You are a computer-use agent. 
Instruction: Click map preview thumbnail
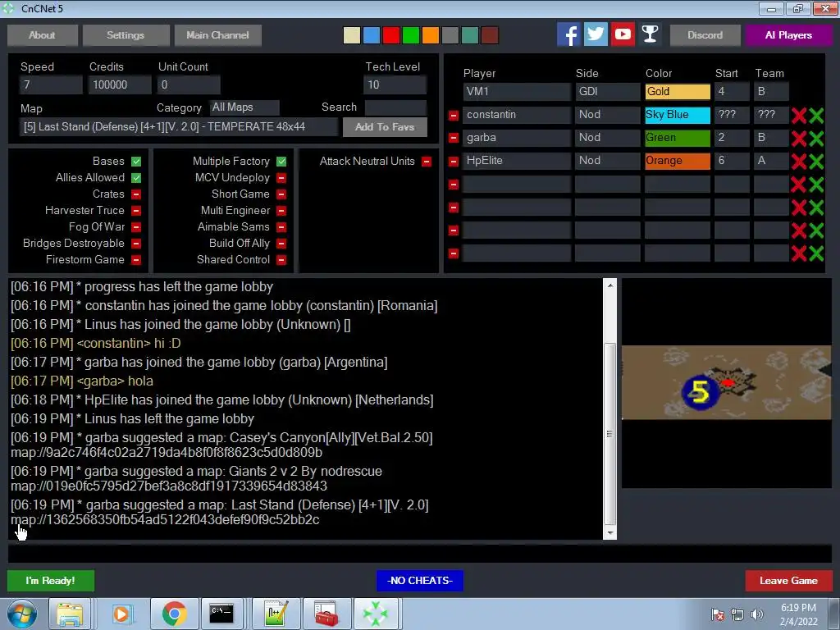(727, 382)
